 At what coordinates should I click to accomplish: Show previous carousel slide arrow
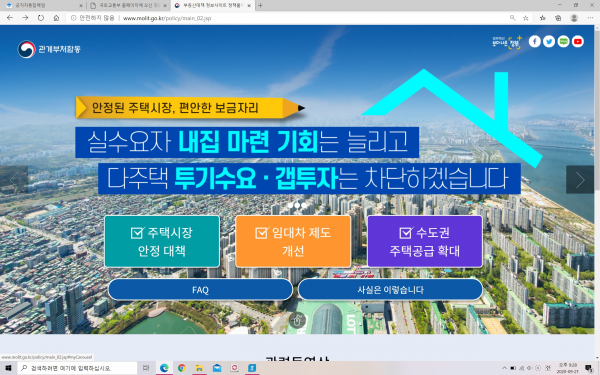[x=14, y=179]
